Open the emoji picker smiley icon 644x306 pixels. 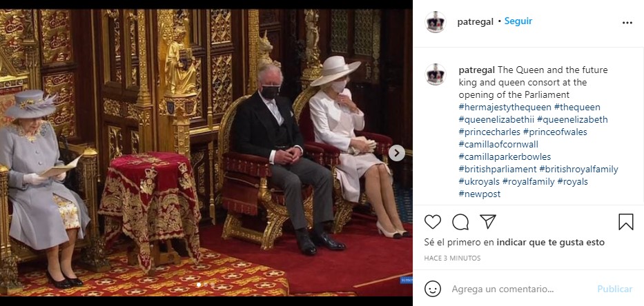click(433, 289)
